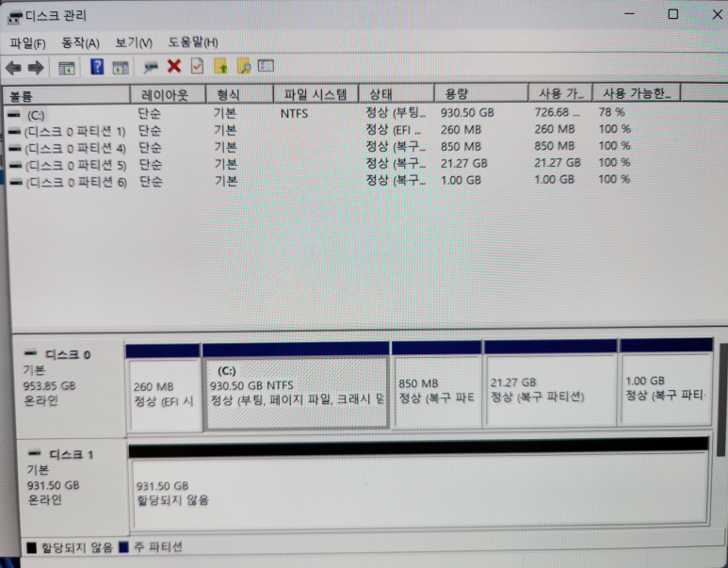The height and width of the screenshot is (568, 728).
Task: Click the blue 주 파티션 legend swatch
Action: coord(123,547)
